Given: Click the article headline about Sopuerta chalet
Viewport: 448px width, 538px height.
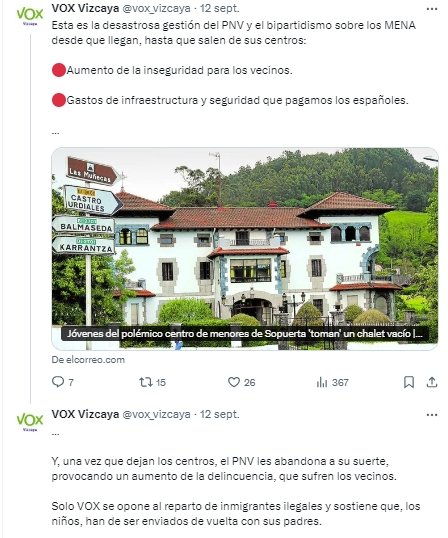Looking at the screenshot, I should click(x=245, y=334).
